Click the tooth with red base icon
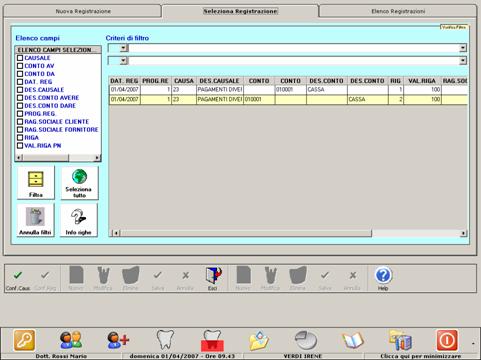Viewport: 481px width, 360px height. click(212, 341)
